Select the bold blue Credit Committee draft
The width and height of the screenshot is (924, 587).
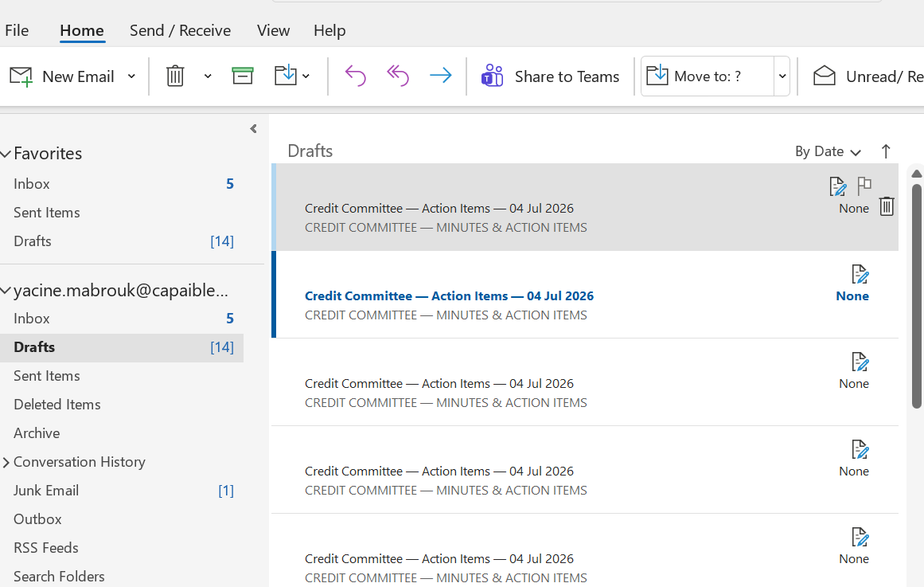click(585, 295)
